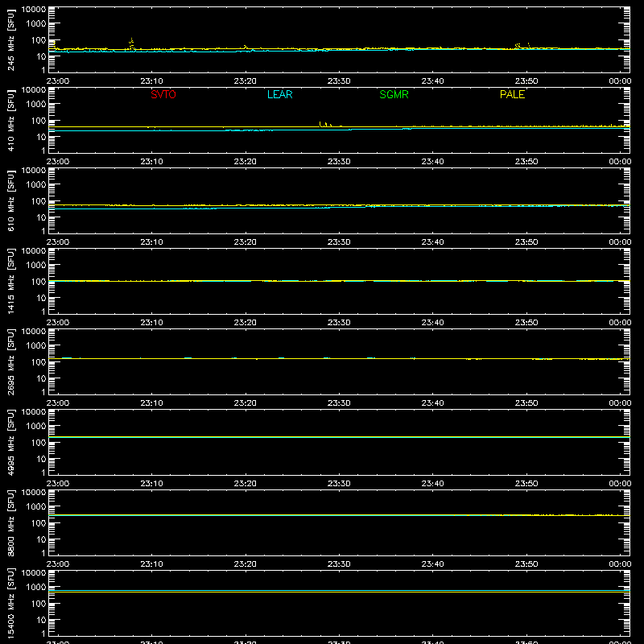Click the 4995 MHz [SFU] axis label
This screenshot has width=644, height=644.
click(10, 442)
